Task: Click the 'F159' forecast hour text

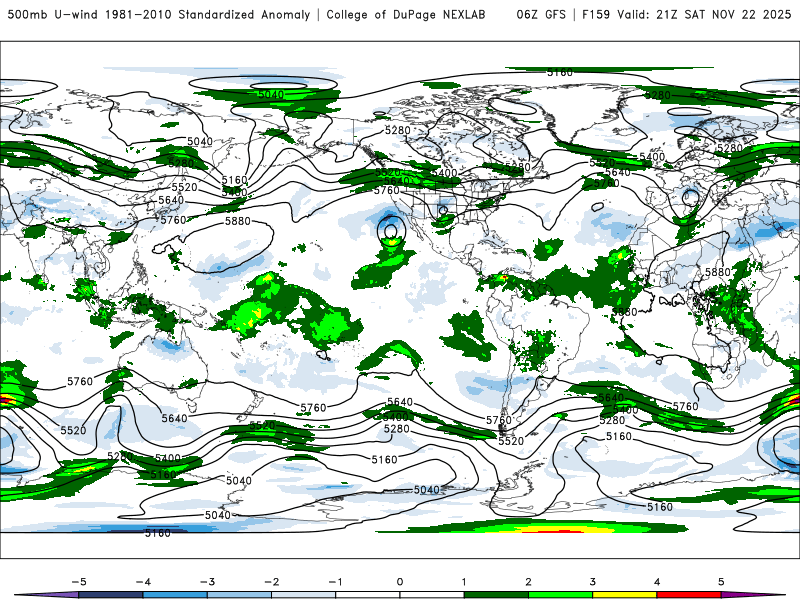Action: point(596,14)
